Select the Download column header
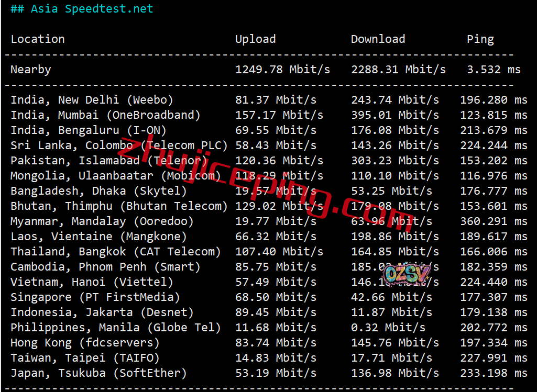 (x=378, y=39)
